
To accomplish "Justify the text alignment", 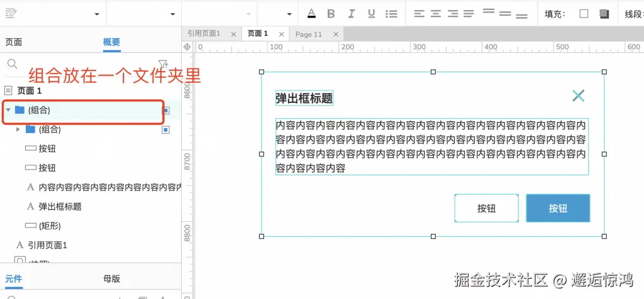I will pos(469,14).
